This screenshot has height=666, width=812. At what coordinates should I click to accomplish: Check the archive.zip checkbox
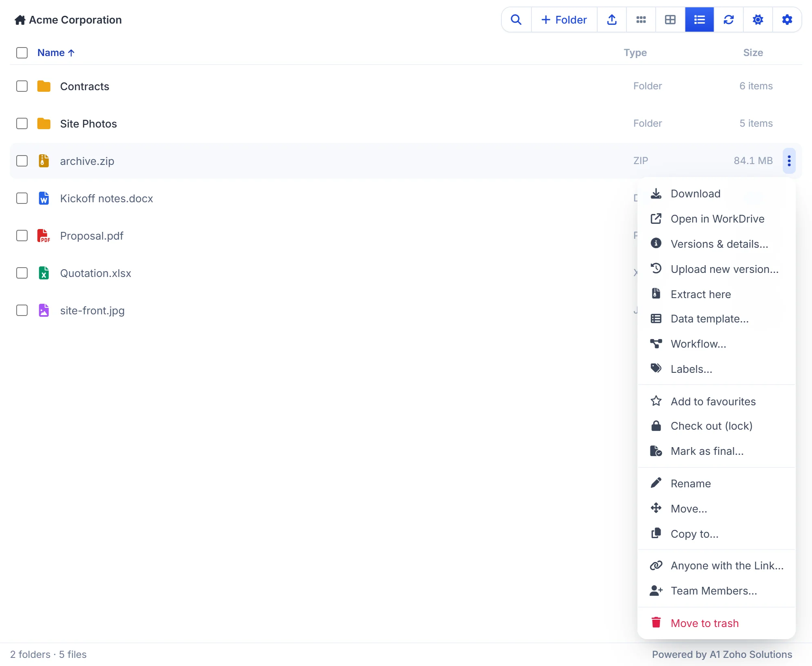tap(22, 161)
